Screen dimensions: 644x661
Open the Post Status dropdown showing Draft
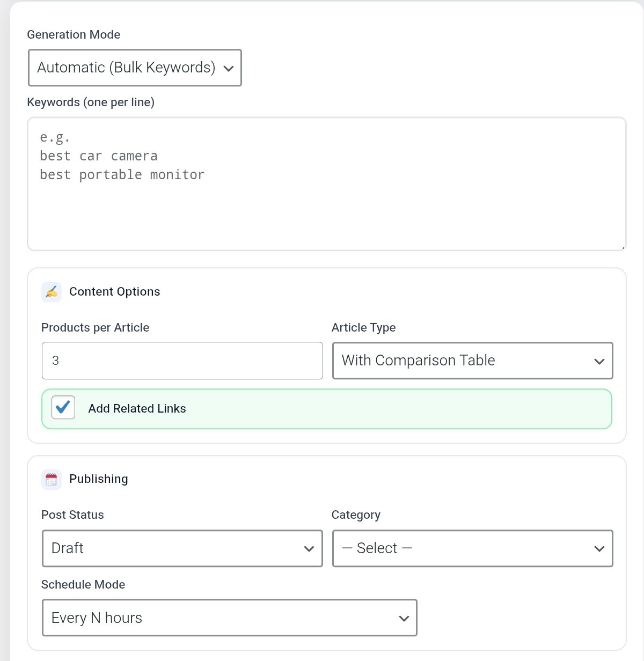coord(182,548)
